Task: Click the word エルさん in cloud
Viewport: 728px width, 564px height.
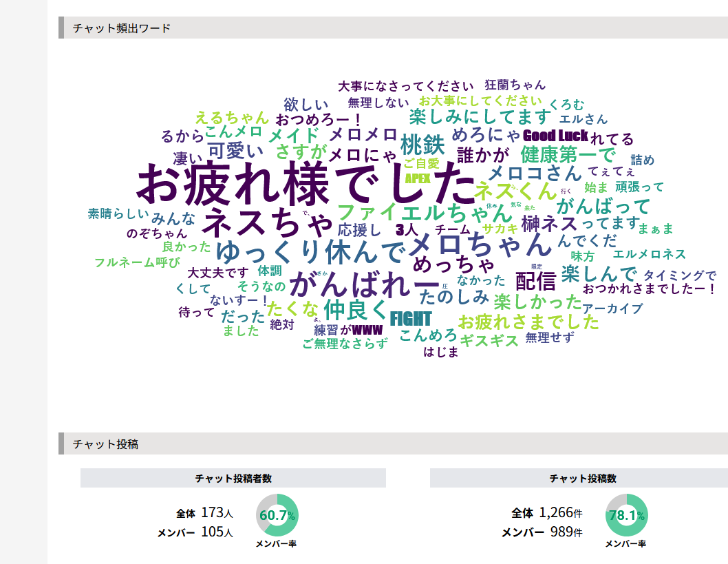Action: (583, 119)
